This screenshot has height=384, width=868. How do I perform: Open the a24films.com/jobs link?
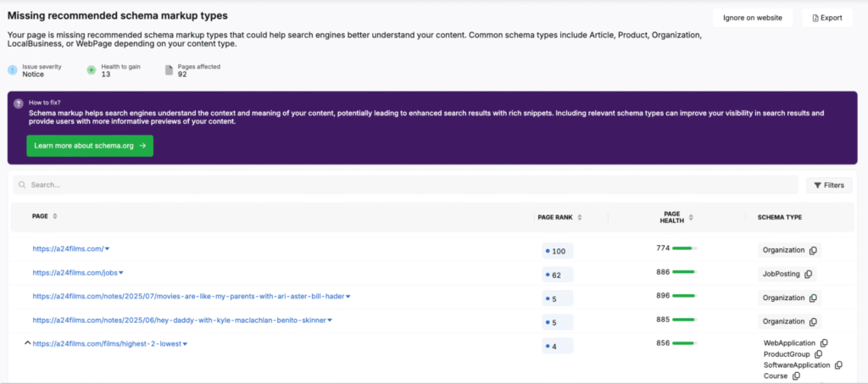pos(75,273)
